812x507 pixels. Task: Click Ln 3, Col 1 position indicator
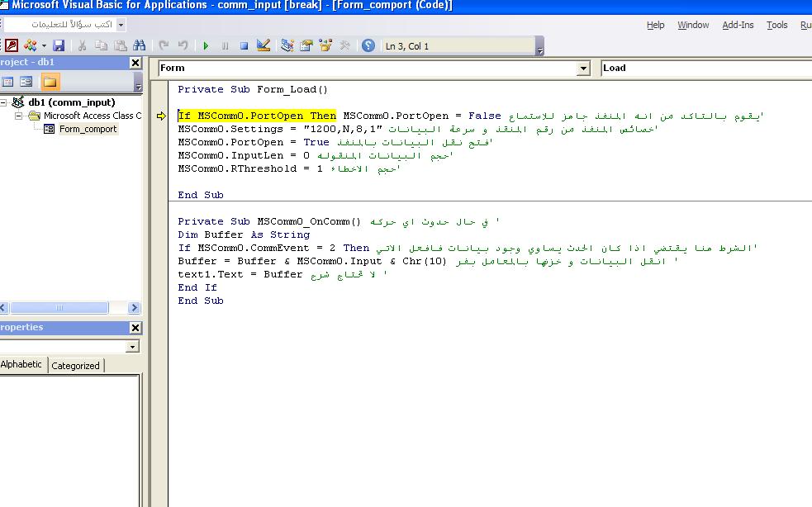pos(407,46)
